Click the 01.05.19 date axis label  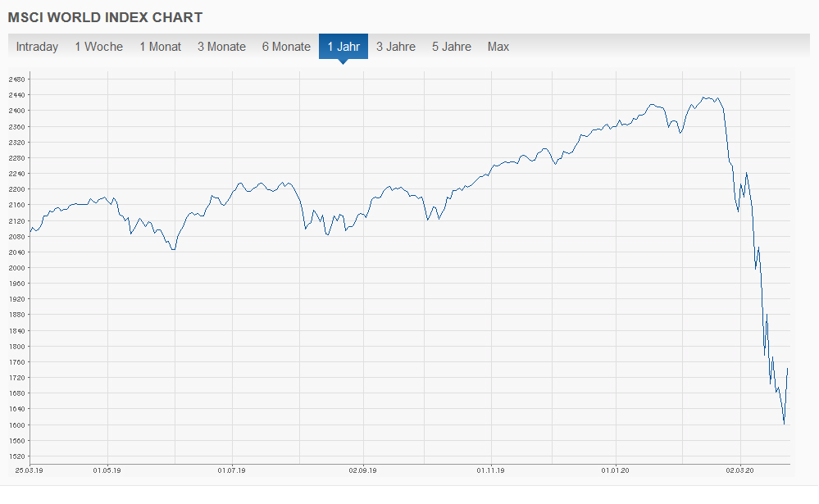(107, 470)
